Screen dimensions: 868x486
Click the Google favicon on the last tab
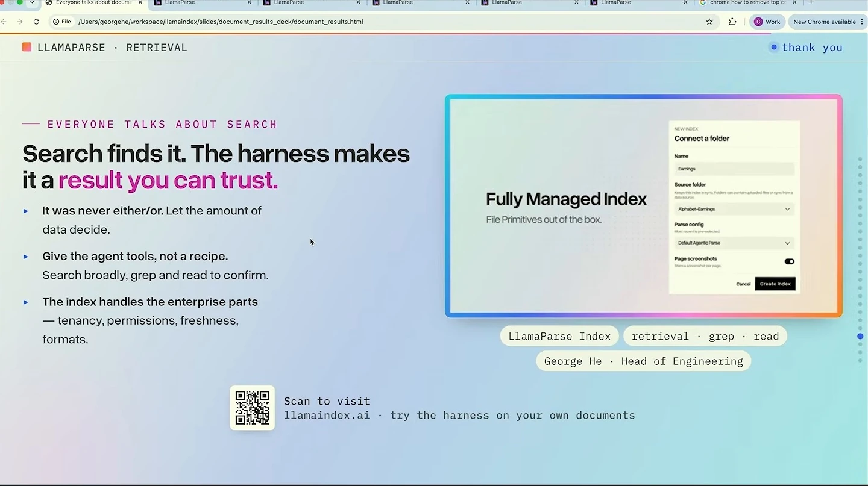tap(703, 2)
